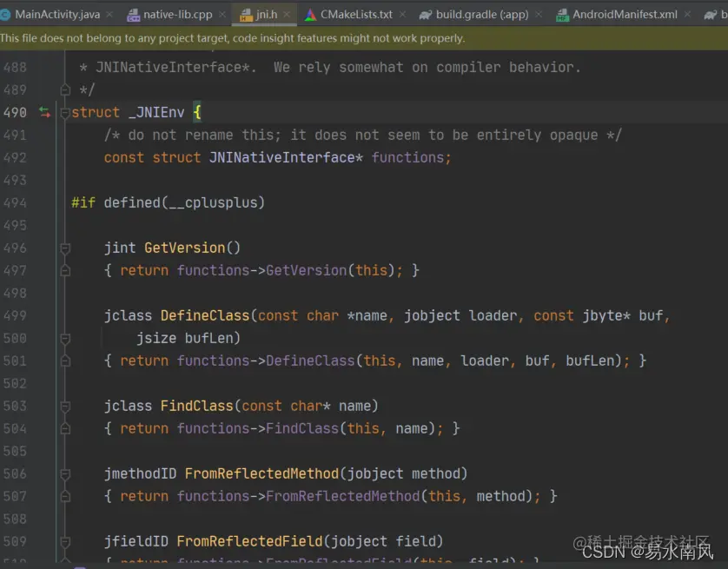Viewport: 728px width, 569px height.
Task: Close the native-lib.cpp tab
Action: click(222, 15)
